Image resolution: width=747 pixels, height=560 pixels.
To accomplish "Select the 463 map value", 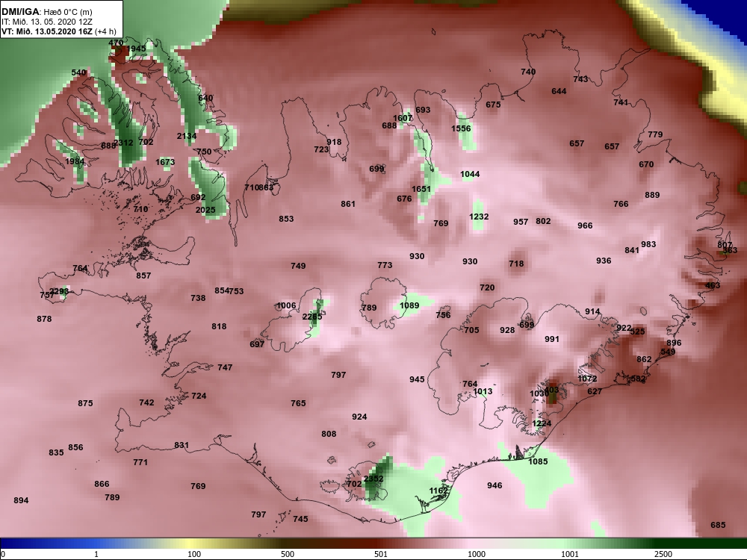I will 713,286.
